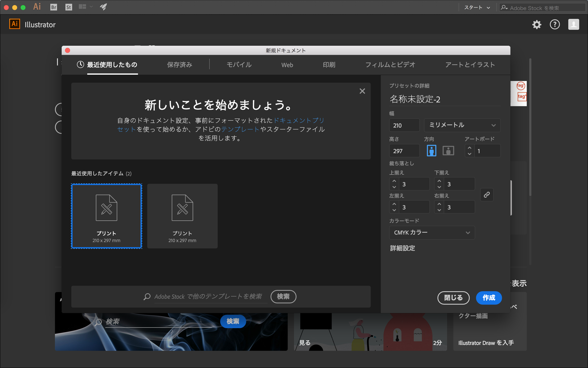Image resolution: width=588 pixels, height=368 pixels.
Task: Increase the 左揃え left bleed value
Action: (394, 204)
